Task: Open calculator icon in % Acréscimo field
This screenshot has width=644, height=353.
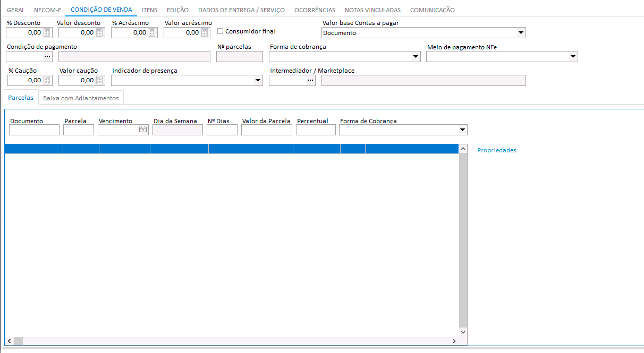Action: [152, 33]
